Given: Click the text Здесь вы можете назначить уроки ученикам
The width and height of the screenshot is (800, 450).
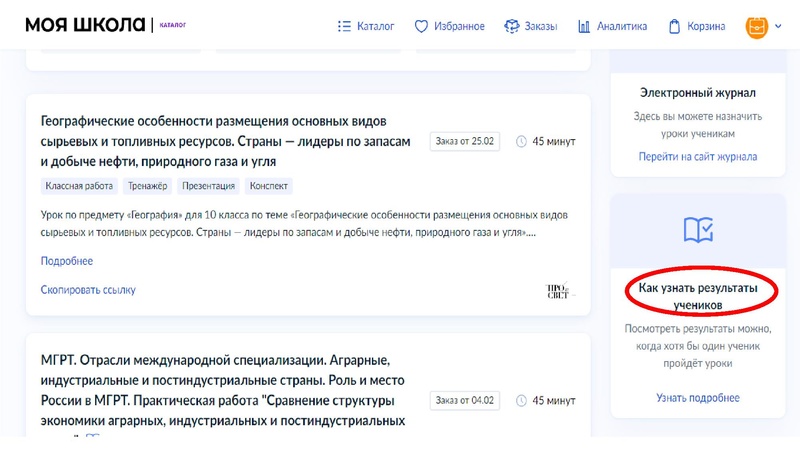Looking at the screenshot, I should pyautogui.click(x=697, y=125).
